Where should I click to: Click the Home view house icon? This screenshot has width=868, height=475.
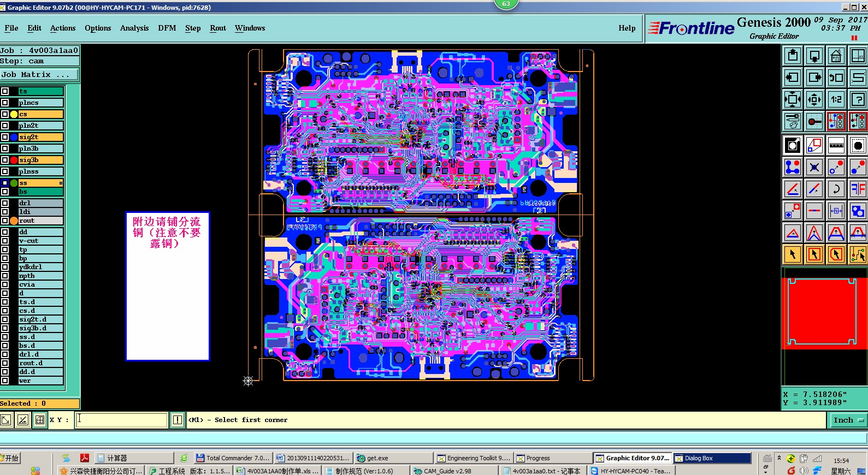point(836,56)
